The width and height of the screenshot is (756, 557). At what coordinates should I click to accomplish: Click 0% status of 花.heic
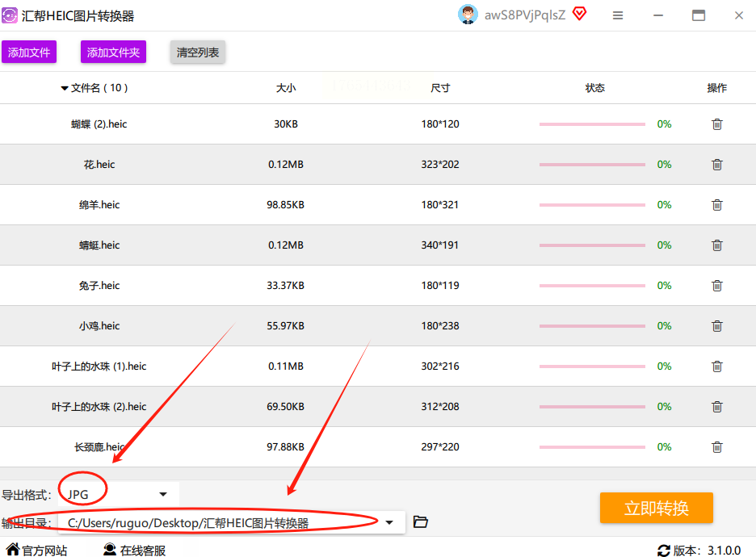pyautogui.click(x=664, y=165)
